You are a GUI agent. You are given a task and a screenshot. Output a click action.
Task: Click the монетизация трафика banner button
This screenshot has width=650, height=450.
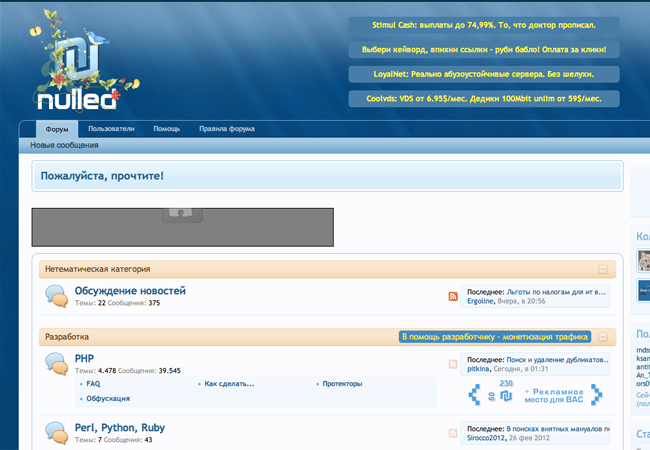(x=494, y=337)
